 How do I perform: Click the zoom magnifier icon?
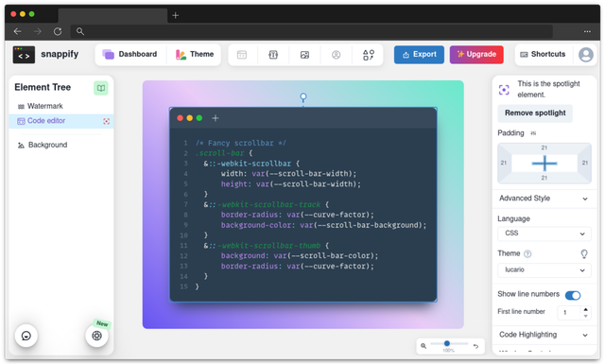pyautogui.click(x=423, y=346)
